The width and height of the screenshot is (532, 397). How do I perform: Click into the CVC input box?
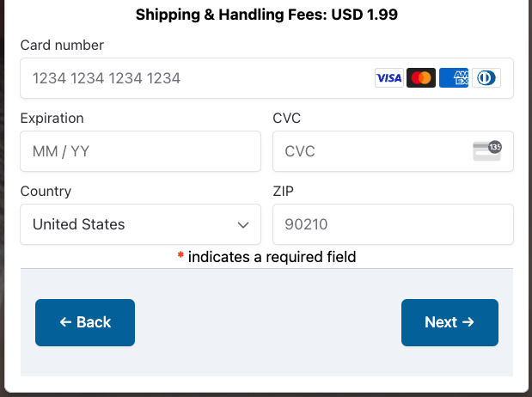(x=393, y=151)
